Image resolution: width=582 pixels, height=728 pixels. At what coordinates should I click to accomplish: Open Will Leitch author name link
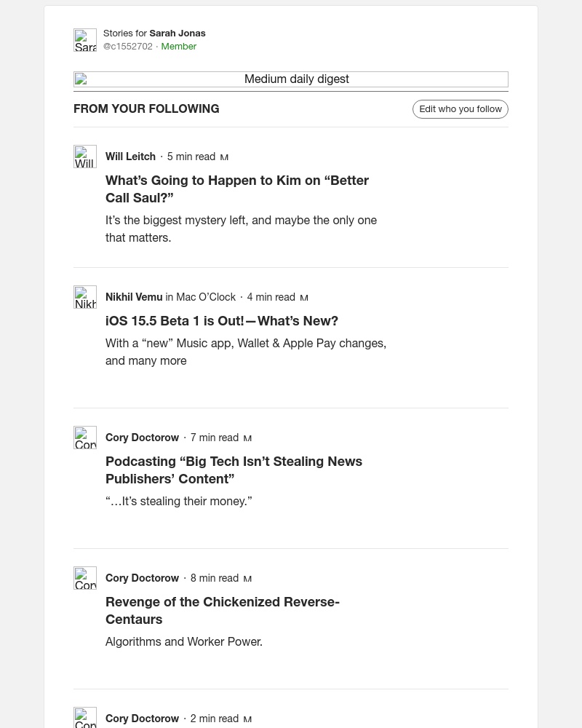130,157
